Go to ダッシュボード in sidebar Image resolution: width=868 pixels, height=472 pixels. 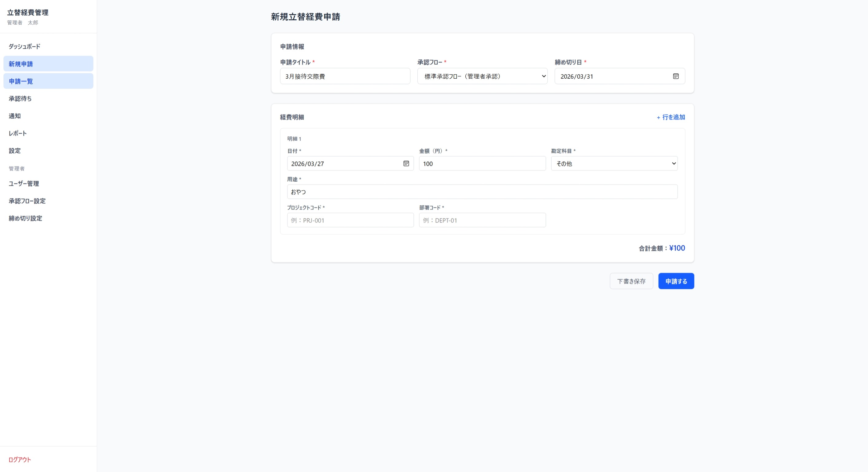tap(25, 46)
